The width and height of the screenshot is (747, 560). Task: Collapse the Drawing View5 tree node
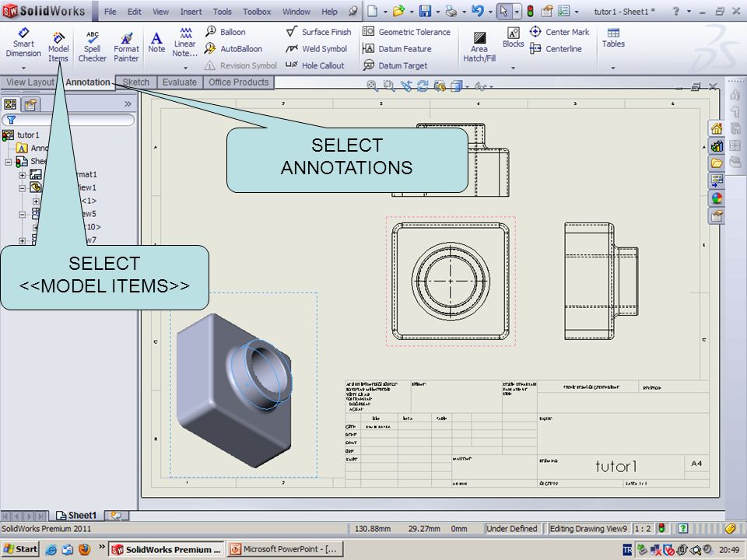(x=22, y=215)
